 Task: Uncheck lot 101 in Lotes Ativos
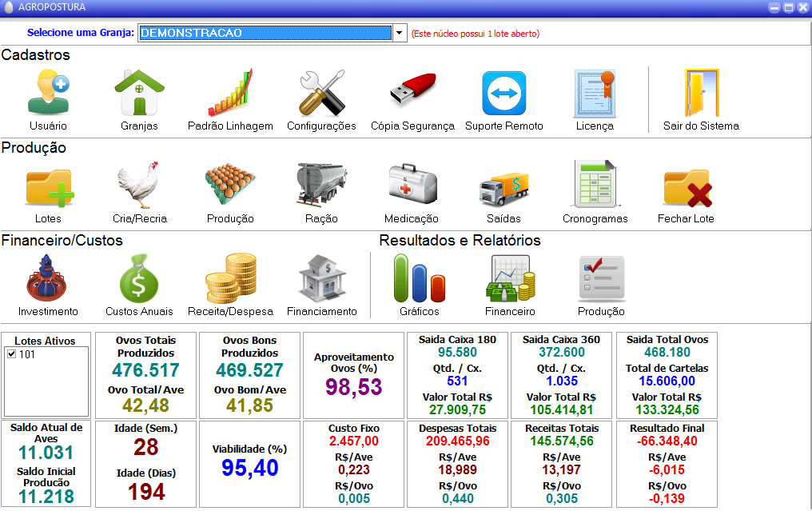12,354
